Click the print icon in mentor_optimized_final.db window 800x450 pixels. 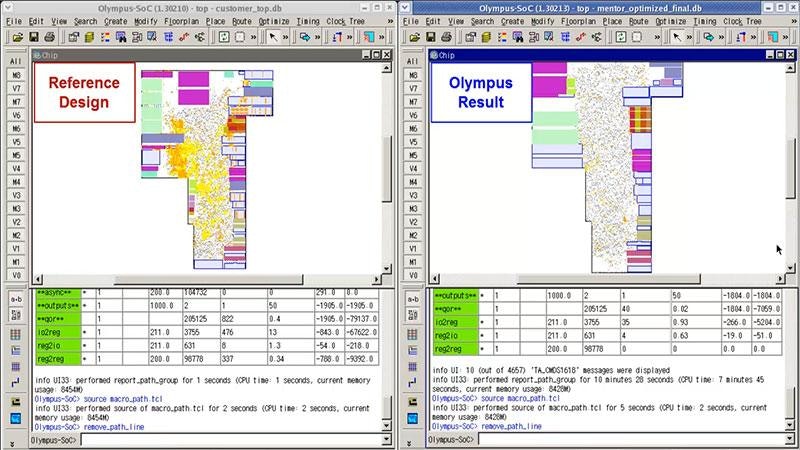(x=446, y=37)
